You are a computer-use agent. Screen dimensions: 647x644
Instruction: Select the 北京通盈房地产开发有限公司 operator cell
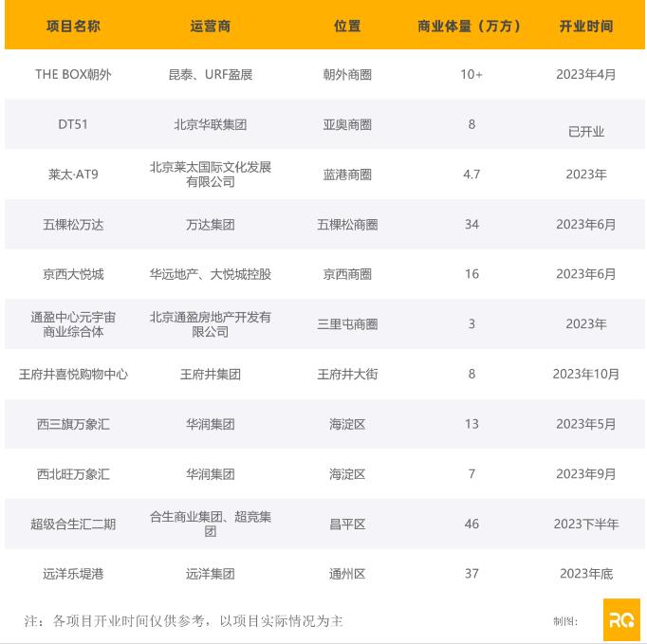pos(210,324)
